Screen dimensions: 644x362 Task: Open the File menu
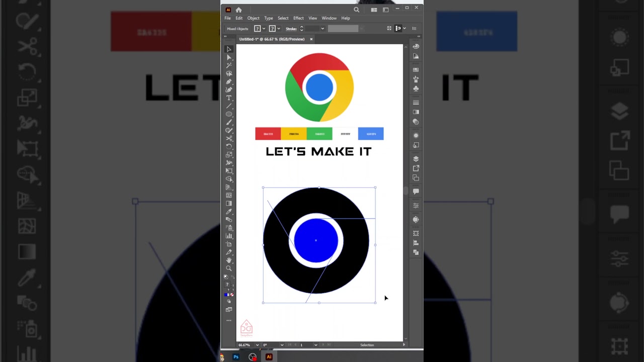227,18
